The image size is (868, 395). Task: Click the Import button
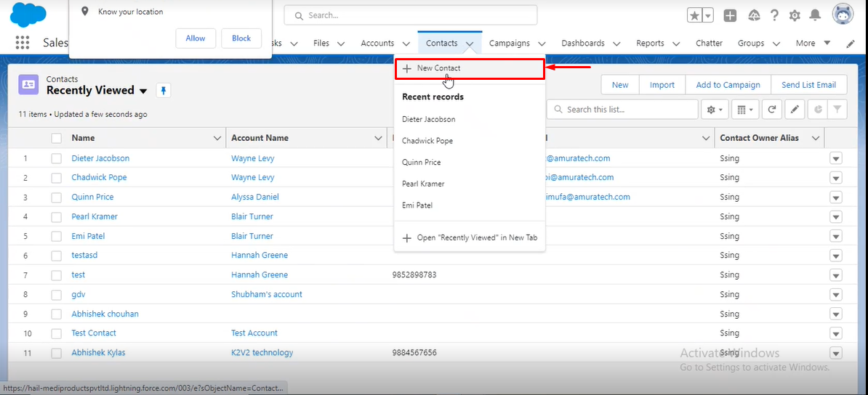pyautogui.click(x=662, y=85)
